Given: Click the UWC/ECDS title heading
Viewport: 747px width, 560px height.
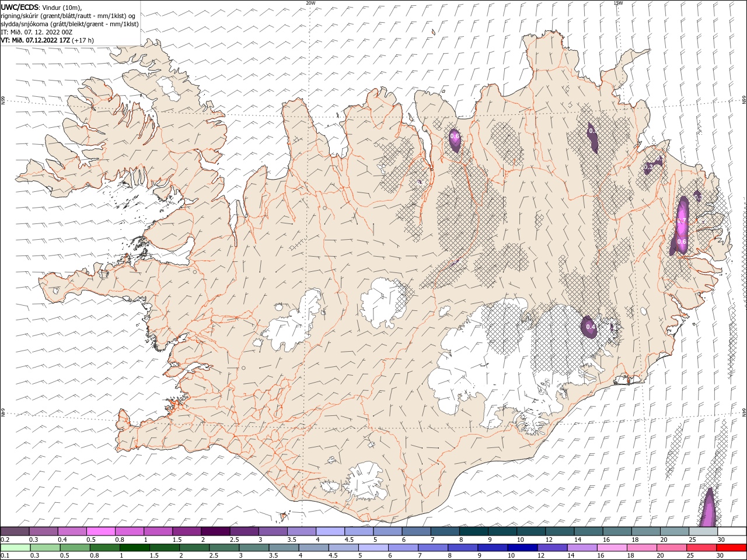Looking at the screenshot, I should (20, 7).
